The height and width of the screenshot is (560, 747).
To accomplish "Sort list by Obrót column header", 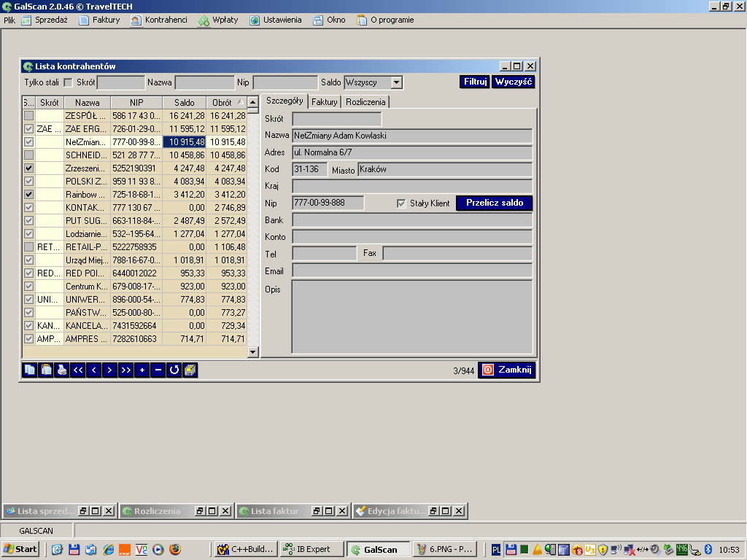I will (226, 102).
